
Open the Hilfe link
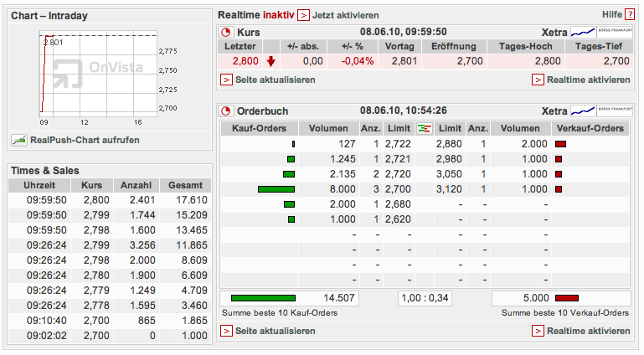pyautogui.click(x=612, y=15)
